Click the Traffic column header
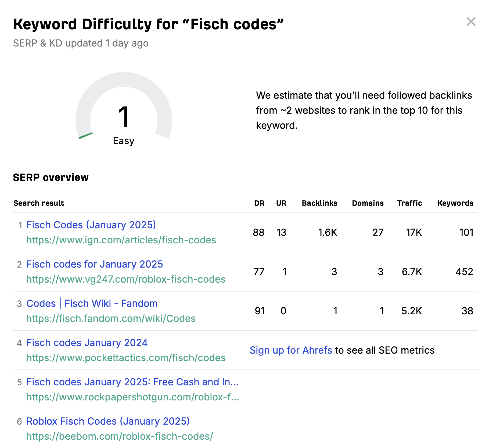The width and height of the screenshot is (489, 448). [x=410, y=203]
